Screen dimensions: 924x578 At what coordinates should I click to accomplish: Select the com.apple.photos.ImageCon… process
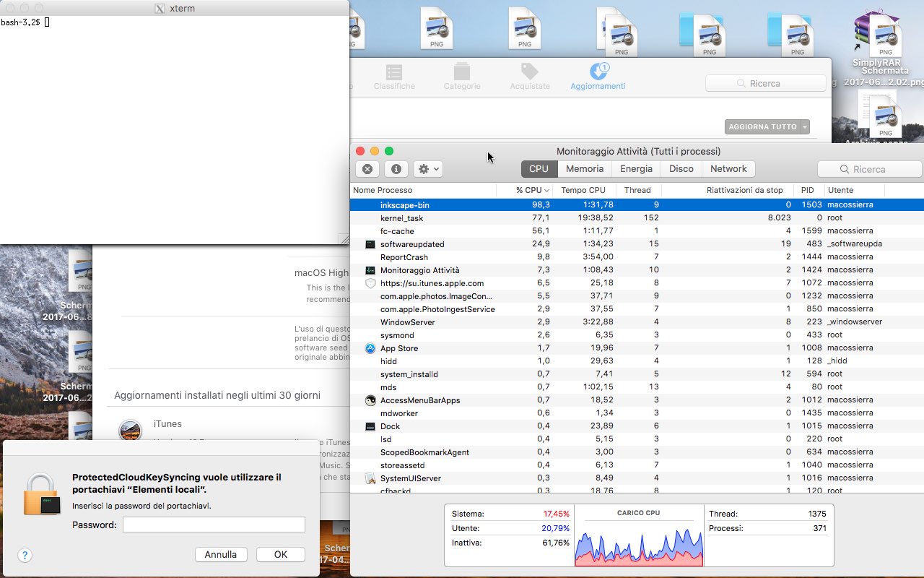click(x=637, y=296)
